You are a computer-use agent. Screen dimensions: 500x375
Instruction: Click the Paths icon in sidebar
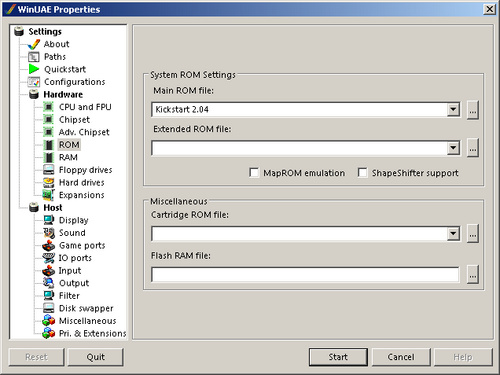34,57
